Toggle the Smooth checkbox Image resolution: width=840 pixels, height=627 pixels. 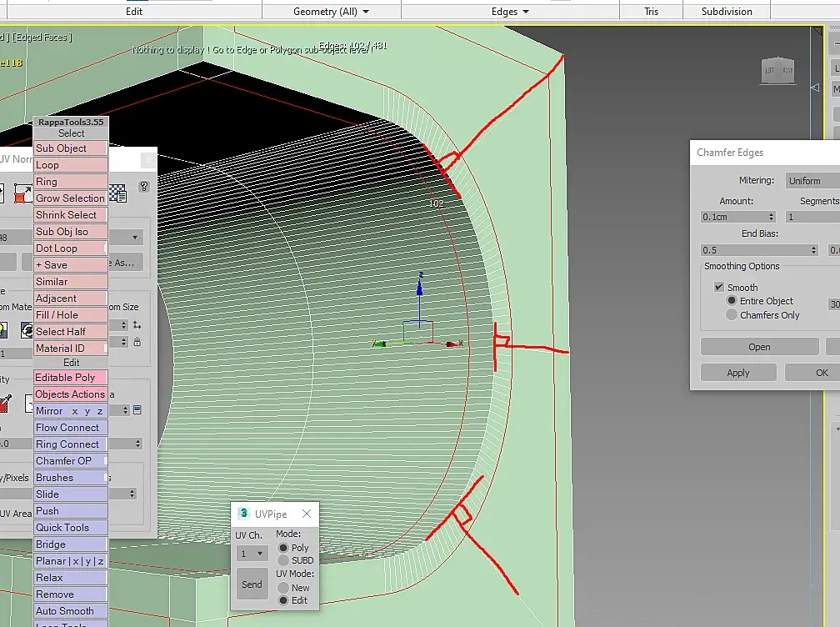[719, 287]
